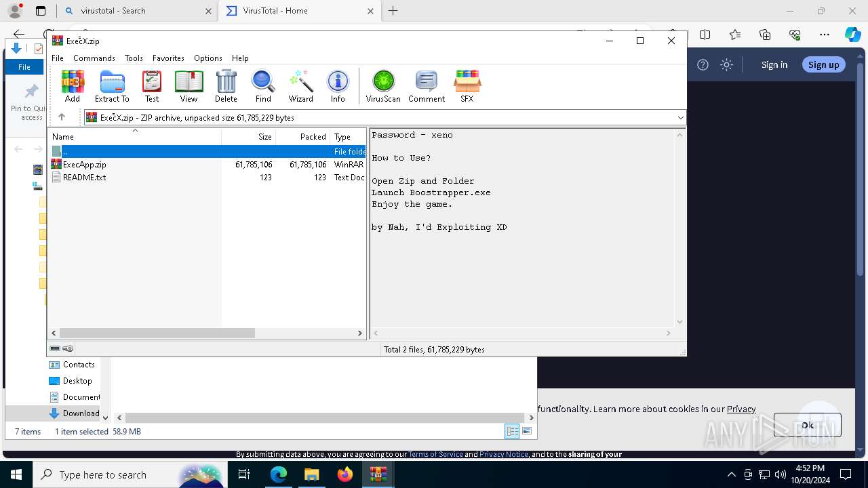Open Desktop folder in Explorer
The image size is (868, 488).
pos(71,381)
